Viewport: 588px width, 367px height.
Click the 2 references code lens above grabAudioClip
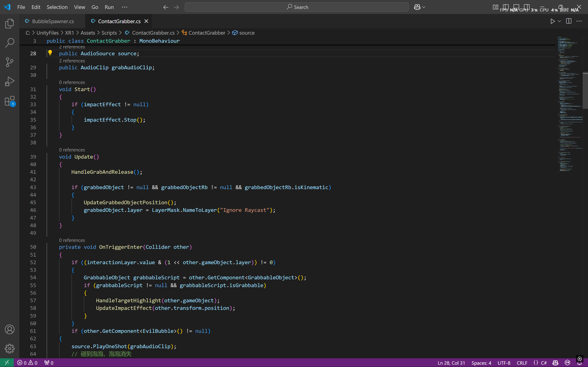(72, 61)
